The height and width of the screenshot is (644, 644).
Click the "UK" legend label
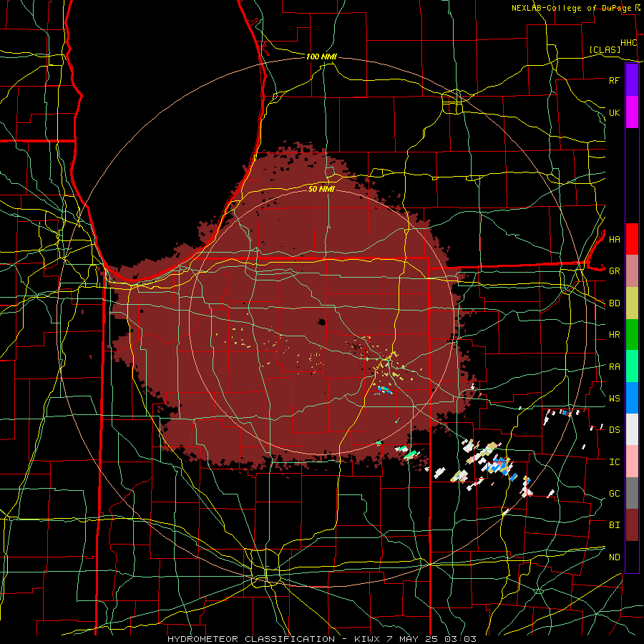614,112
